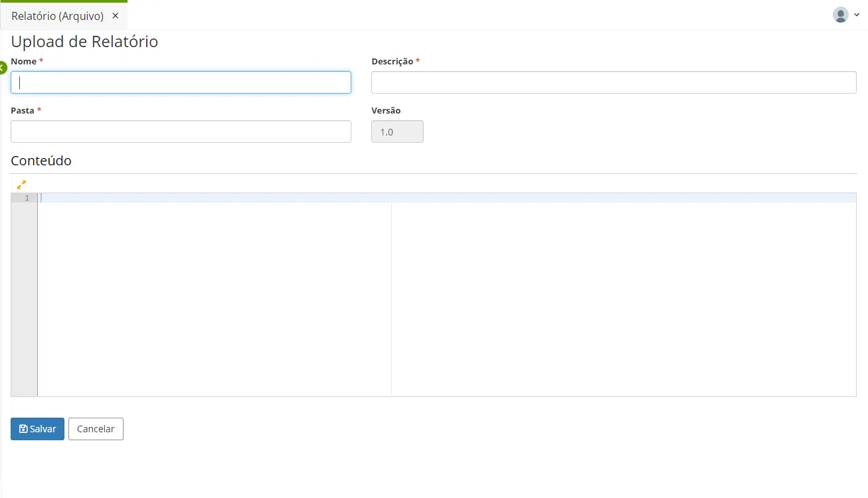The height and width of the screenshot is (498, 868).
Task: Focus the Pasta input field
Action: (181, 131)
